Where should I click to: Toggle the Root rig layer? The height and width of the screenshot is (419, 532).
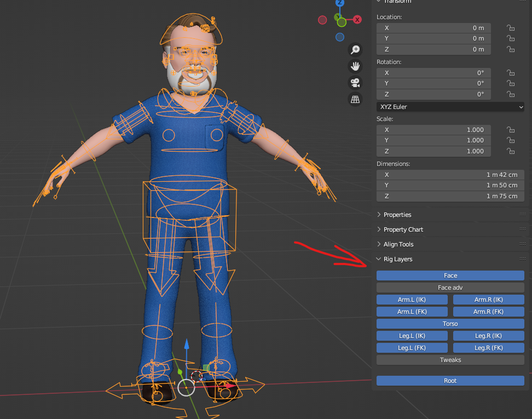coord(450,381)
